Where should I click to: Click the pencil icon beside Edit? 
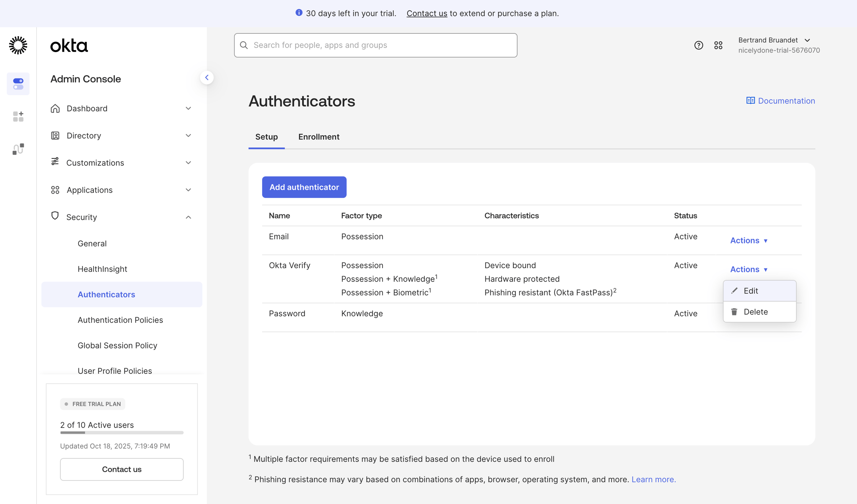click(x=734, y=291)
